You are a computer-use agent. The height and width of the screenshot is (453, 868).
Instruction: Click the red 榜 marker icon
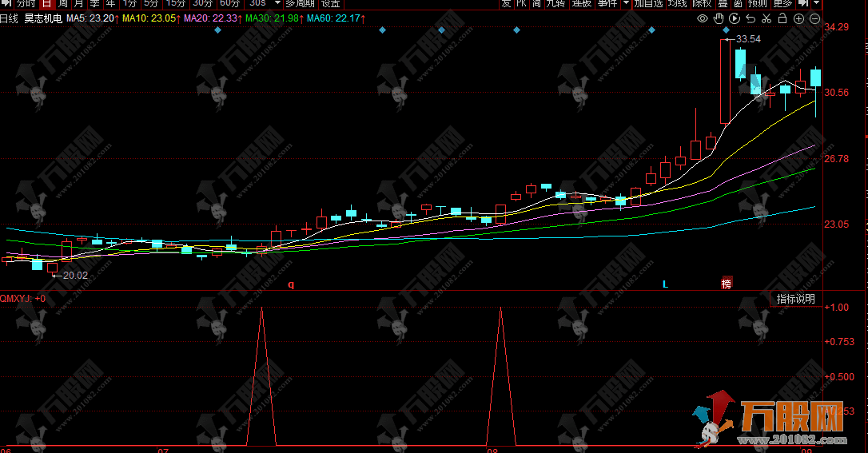727,283
